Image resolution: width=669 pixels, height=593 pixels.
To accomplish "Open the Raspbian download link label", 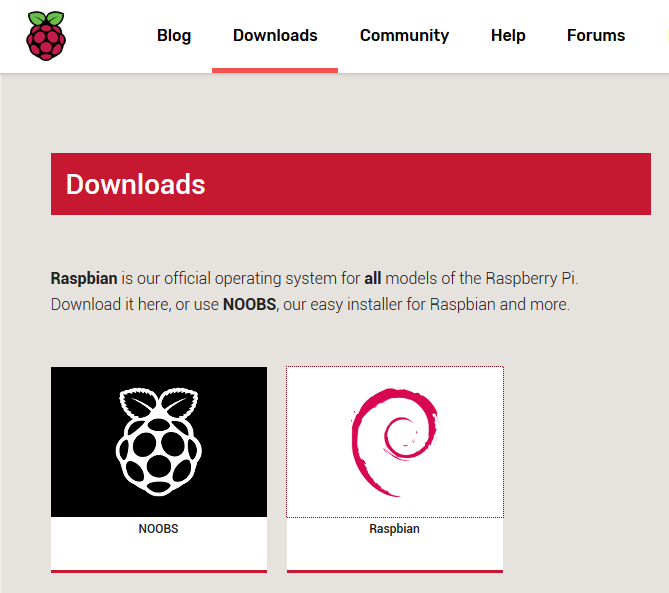I will [394, 529].
